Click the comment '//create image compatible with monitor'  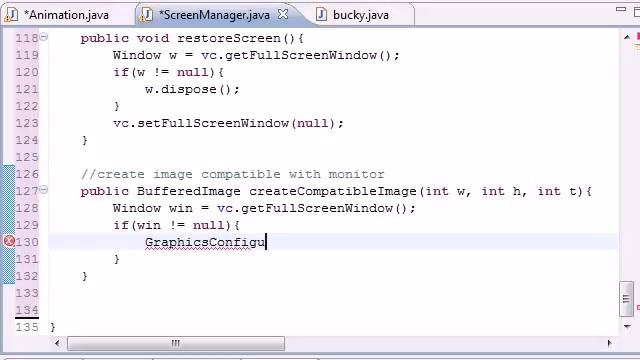click(x=233, y=174)
